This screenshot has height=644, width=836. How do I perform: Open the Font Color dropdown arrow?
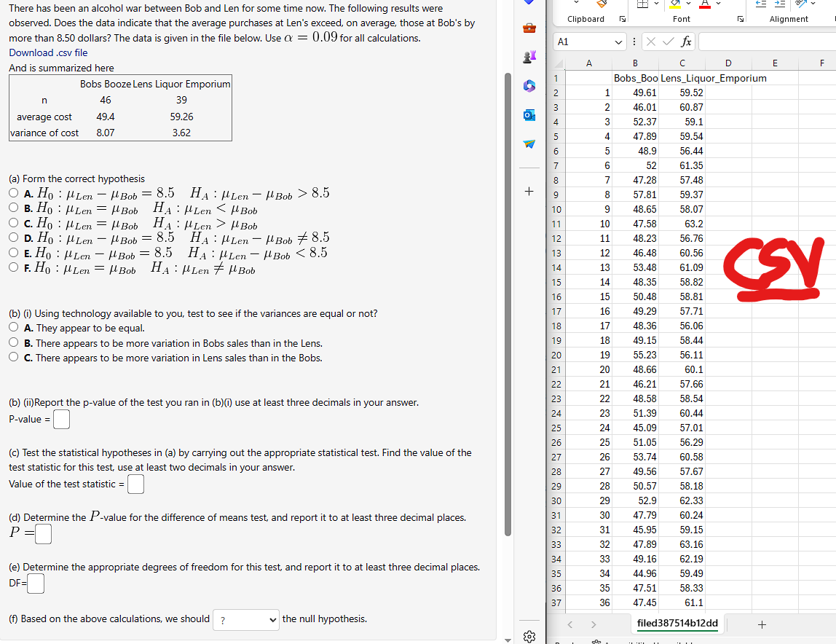[x=718, y=4]
